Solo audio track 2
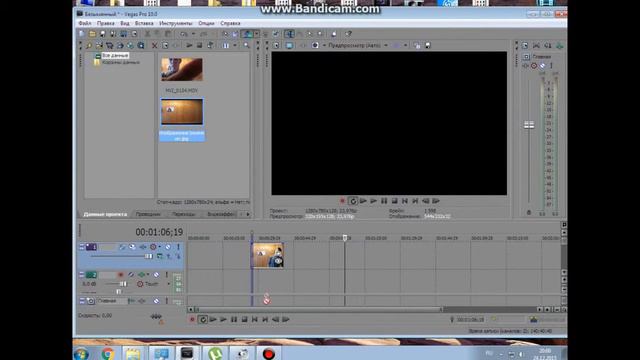This screenshot has width=640, height=360. pos(167,275)
